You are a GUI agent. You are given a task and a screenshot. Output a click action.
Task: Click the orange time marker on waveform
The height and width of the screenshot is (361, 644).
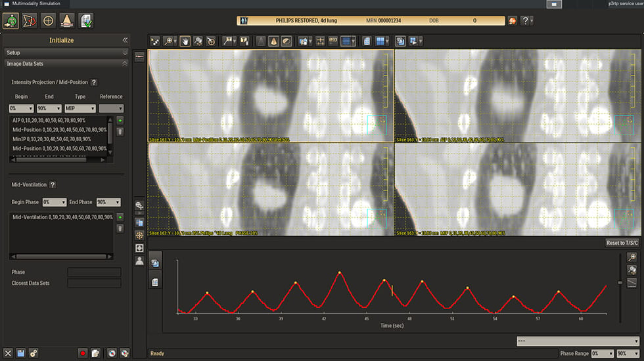[x=392, y=291]
